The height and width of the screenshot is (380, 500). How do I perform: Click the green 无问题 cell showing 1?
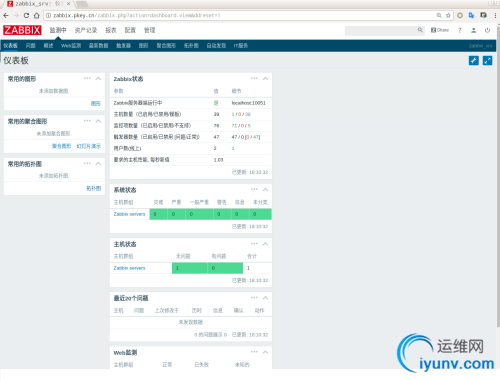190,268
